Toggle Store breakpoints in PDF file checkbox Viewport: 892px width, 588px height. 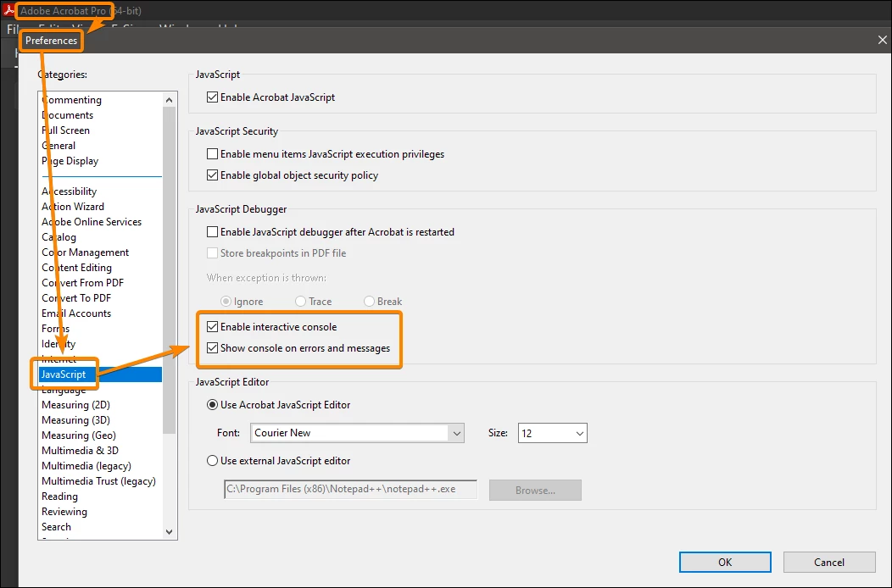pyautogui.click(x=212, y=253)
